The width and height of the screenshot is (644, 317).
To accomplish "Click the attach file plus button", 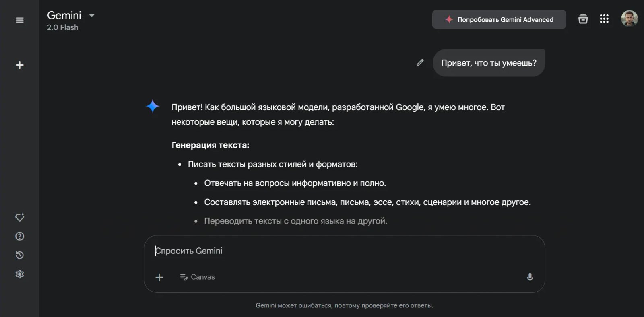I will 159,277.
